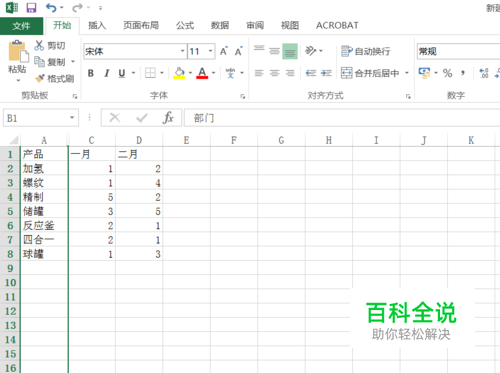This screenshot has height=373, width=500.
Task: Customize the quick access toolbar
Action: [100, 8]
